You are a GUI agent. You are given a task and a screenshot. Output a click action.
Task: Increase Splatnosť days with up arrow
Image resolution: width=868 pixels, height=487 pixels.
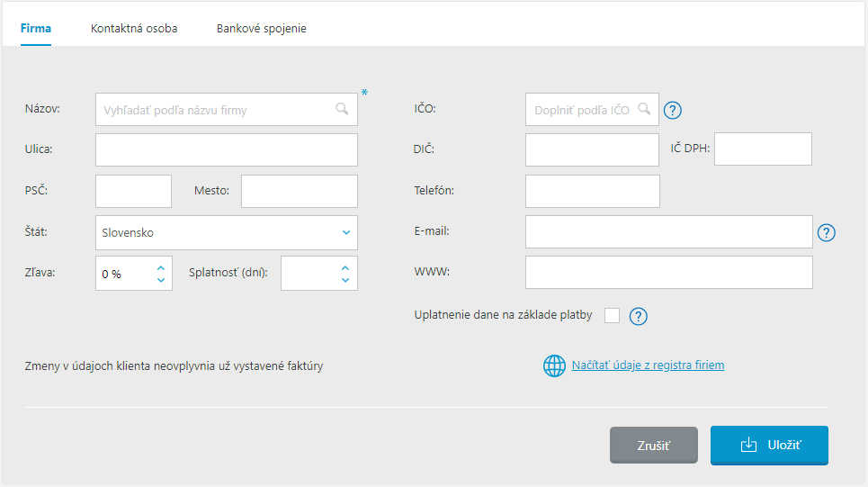click(x=345, y=267)
